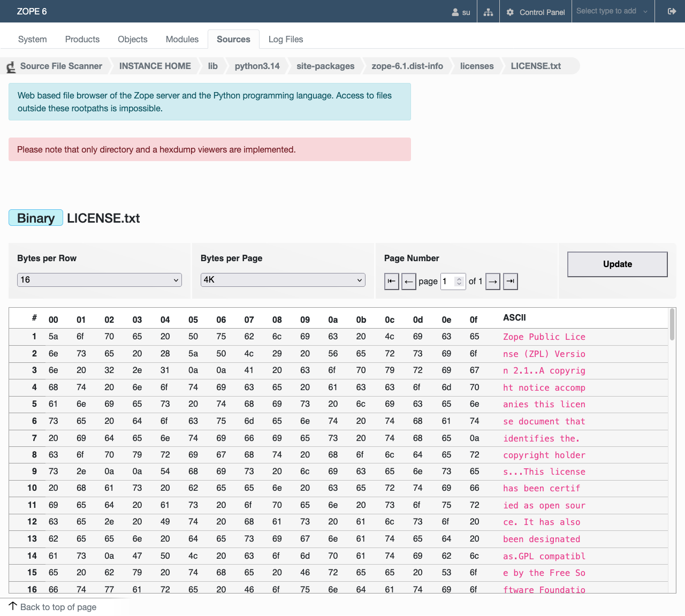Open the Products tab
Viewport: 685px width, 616px height.
click(82, 39)
